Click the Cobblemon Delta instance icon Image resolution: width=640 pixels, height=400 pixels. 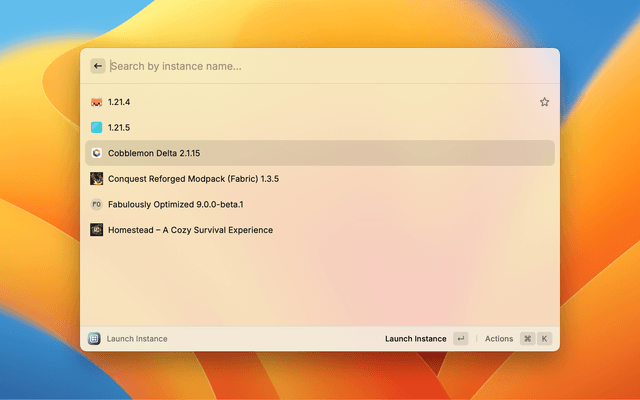[x=96, y=153]
